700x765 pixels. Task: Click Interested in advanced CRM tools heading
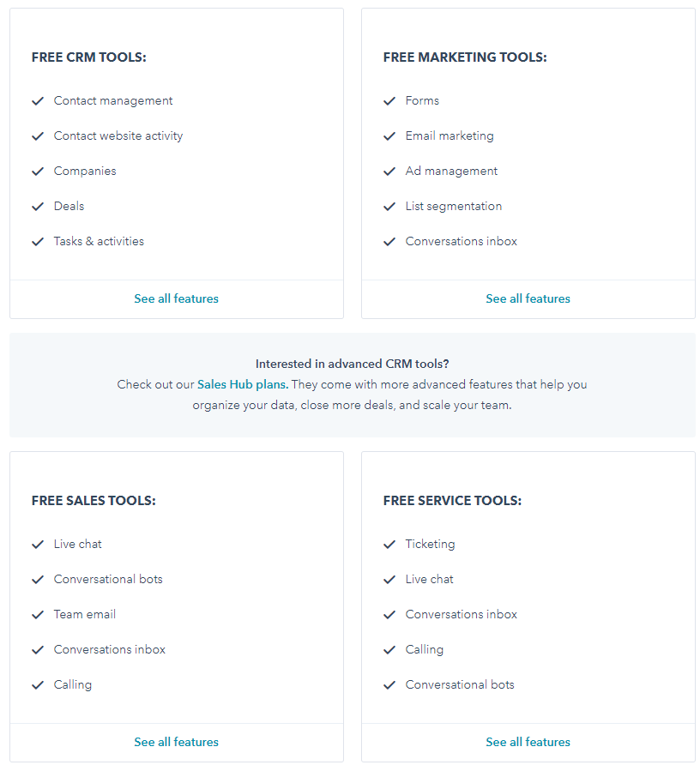(x=352, y=364)
